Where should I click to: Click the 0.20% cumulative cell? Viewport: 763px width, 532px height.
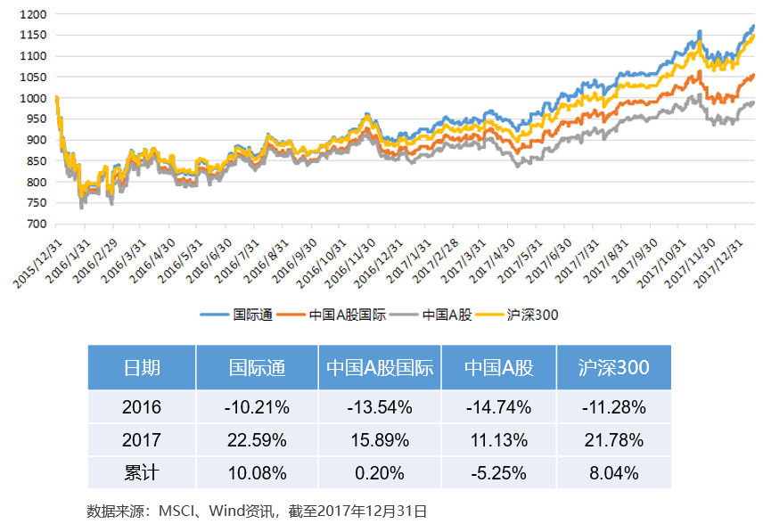[380, 472]
